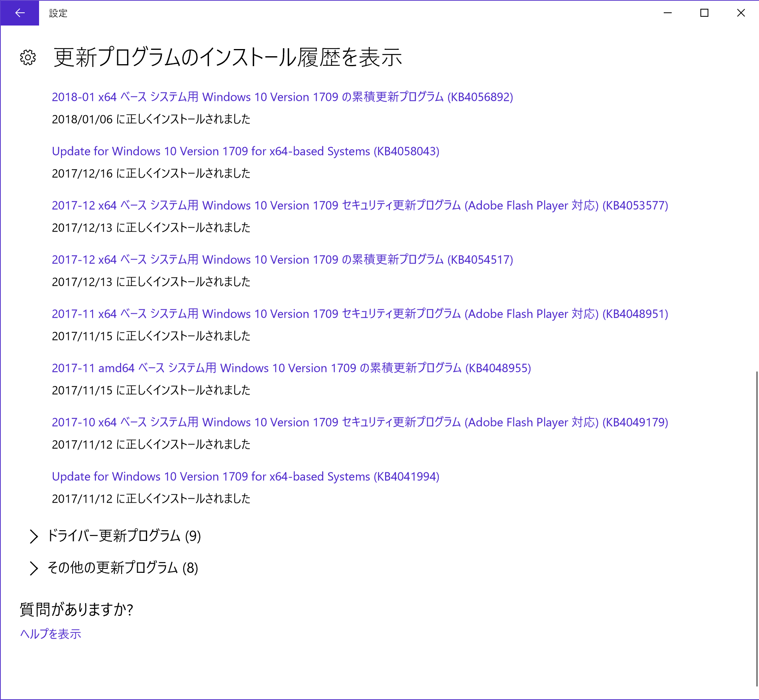This screenshot has width=759, height=700.
Task: Open the KB4049179 Flash Player security update
Action: pyautogui.click(x=360, y=422)
